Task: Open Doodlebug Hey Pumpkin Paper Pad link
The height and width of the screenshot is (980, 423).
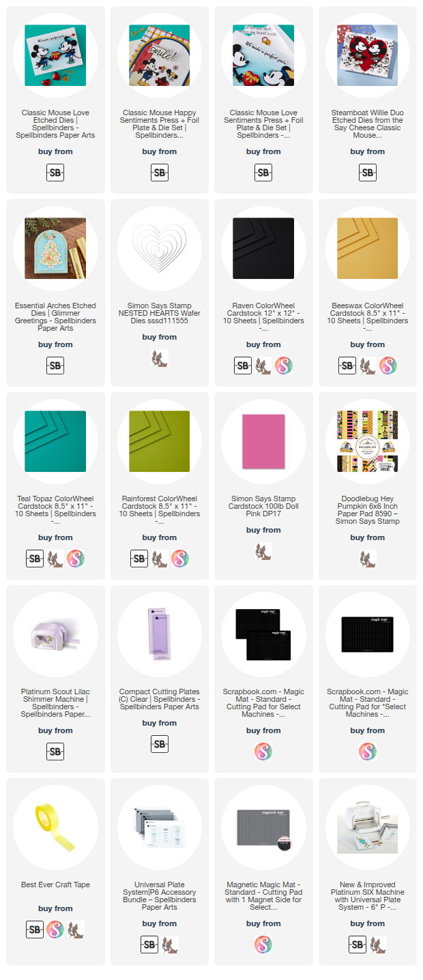Action: coord(368,510)
